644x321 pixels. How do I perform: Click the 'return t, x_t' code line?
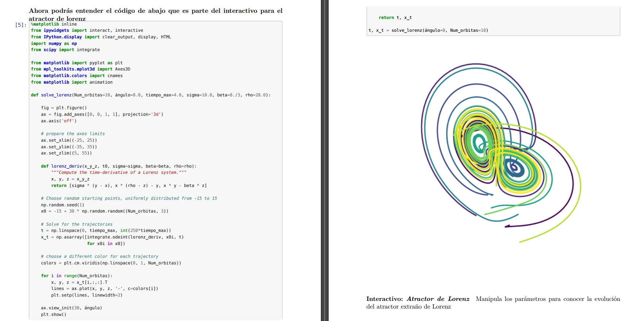[395, 18]
